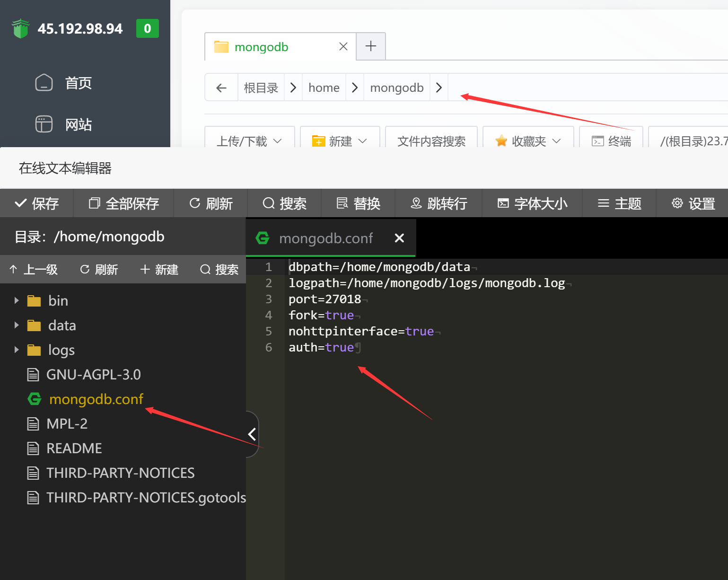This screenshot has height=580, width=728.
Task: Click line 2 logpath text in editor
Action: point(427,283)
